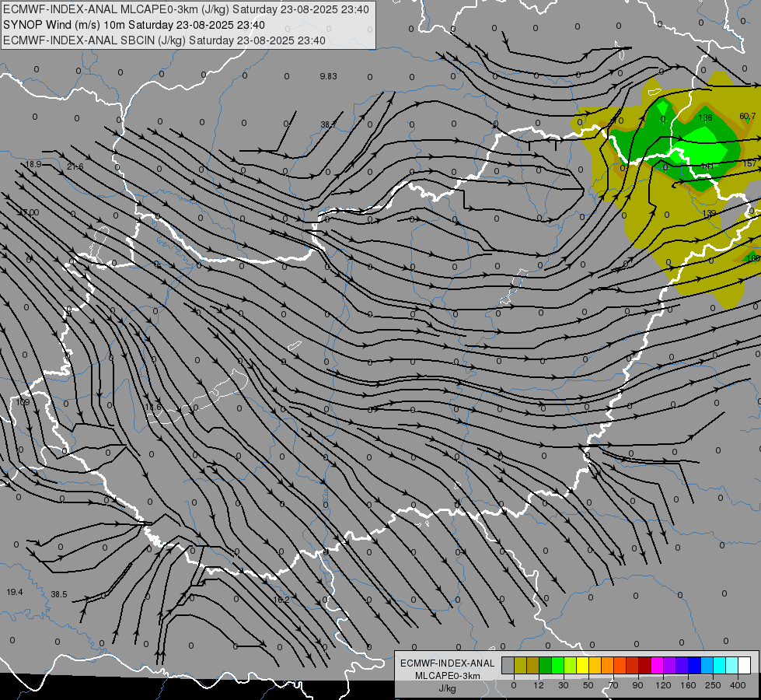Click the gray swatch in the MLCAPE legend
This screenshot has height=700, width=761.
[508, 665]
